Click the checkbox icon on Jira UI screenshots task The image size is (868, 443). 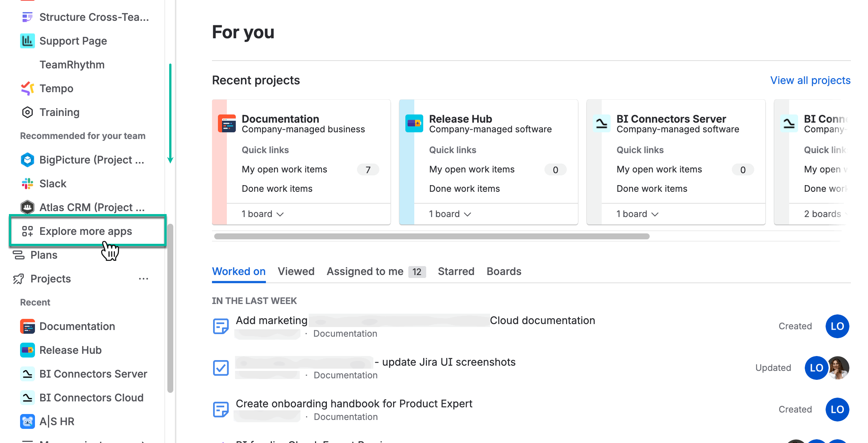tap(221, 368)
